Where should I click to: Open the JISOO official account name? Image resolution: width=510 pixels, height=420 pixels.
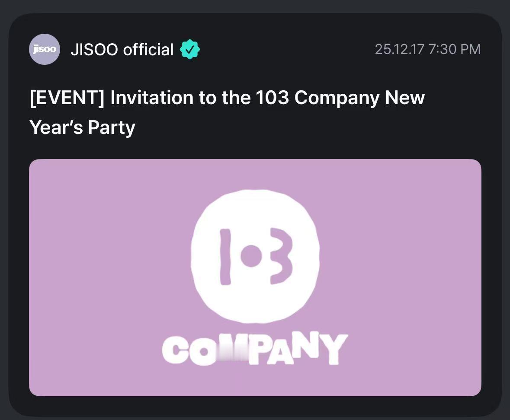122,49
